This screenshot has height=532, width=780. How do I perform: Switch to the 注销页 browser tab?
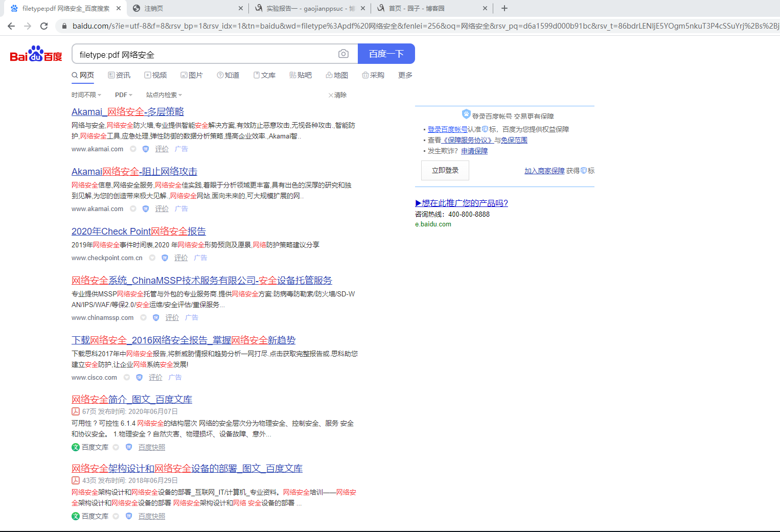click(188, 8)
